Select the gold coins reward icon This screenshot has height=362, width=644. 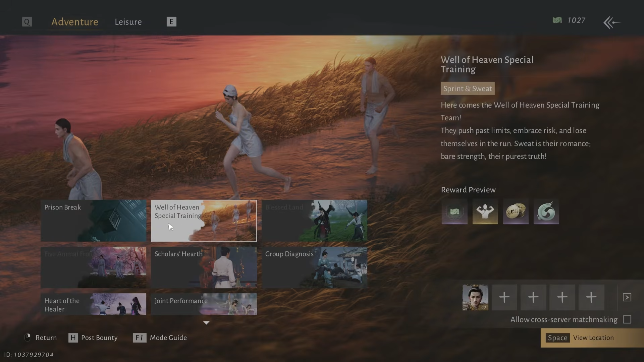[x=516, y=212]
